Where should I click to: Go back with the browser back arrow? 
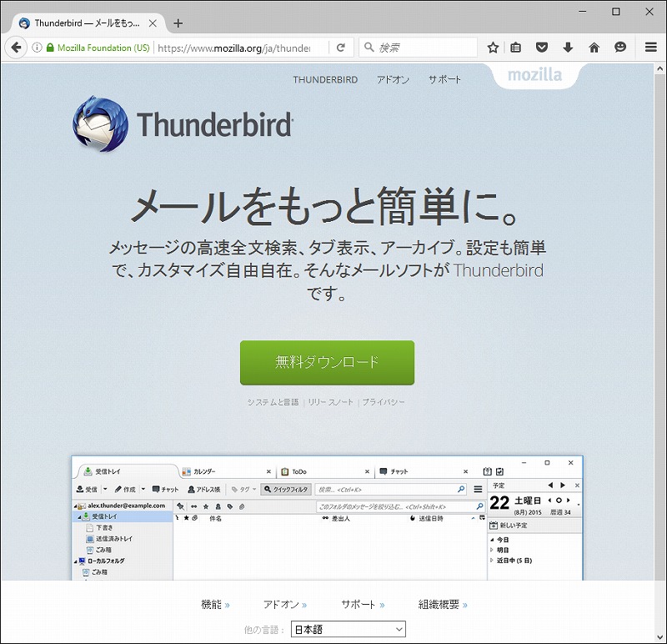tap(16, 48)
